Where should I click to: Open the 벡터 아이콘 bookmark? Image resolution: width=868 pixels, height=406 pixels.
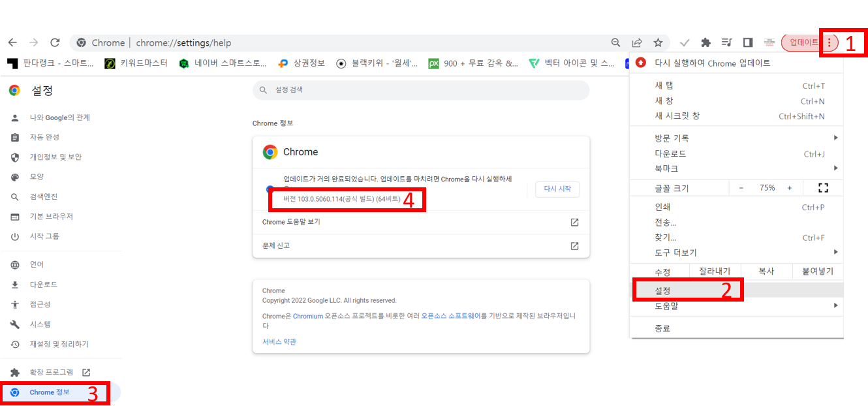click(x=572, y=63)
